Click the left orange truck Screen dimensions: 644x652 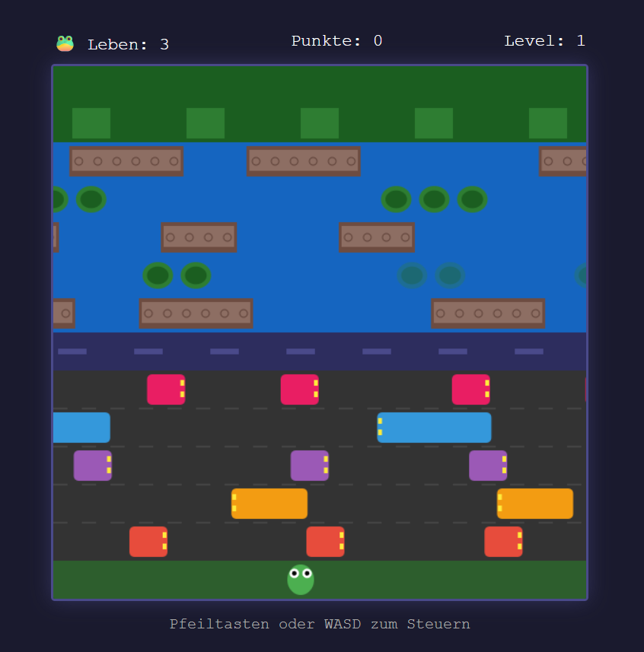click(269, 504)
